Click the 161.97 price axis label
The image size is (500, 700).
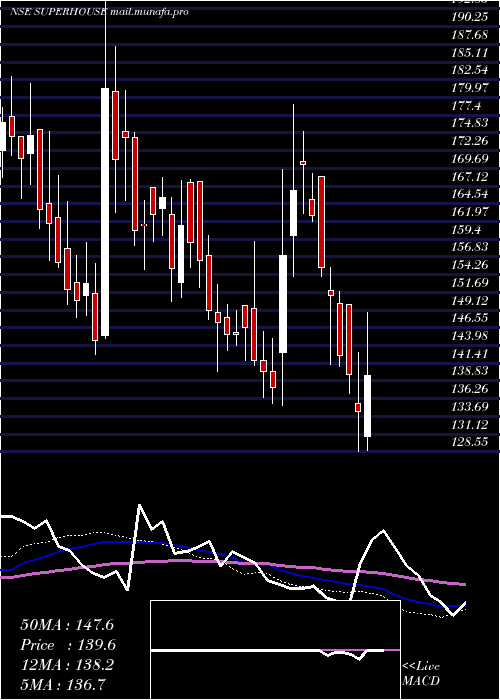tap(472, 212)
